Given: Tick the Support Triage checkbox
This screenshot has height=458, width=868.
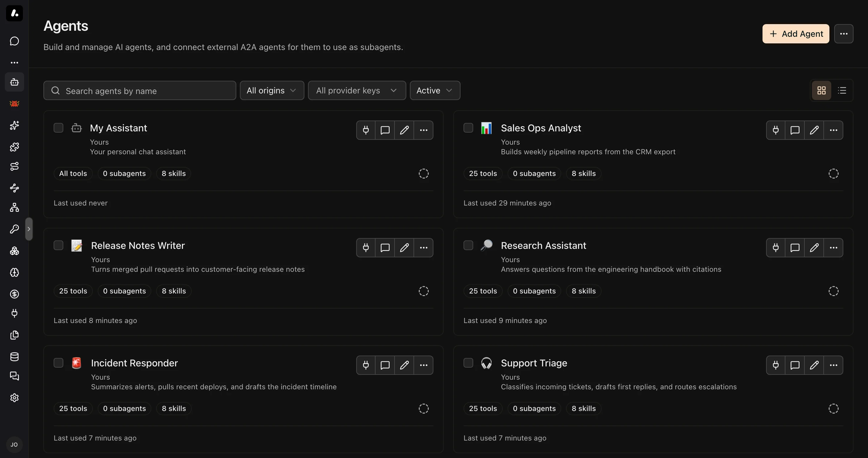Looking at the screenshot, I should (468, 363).
